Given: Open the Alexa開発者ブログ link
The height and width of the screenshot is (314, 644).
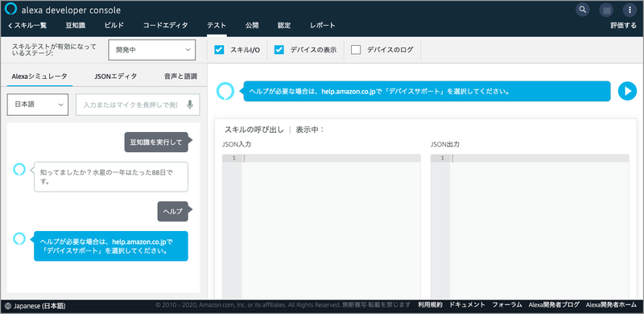Looking at the screenshot, I should (555, 305).
